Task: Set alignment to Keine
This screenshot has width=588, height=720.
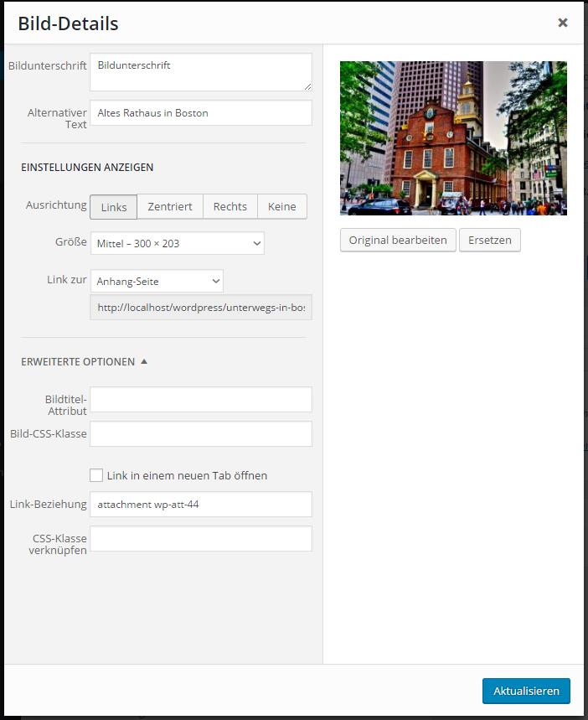Action: [x=281, y=207]
